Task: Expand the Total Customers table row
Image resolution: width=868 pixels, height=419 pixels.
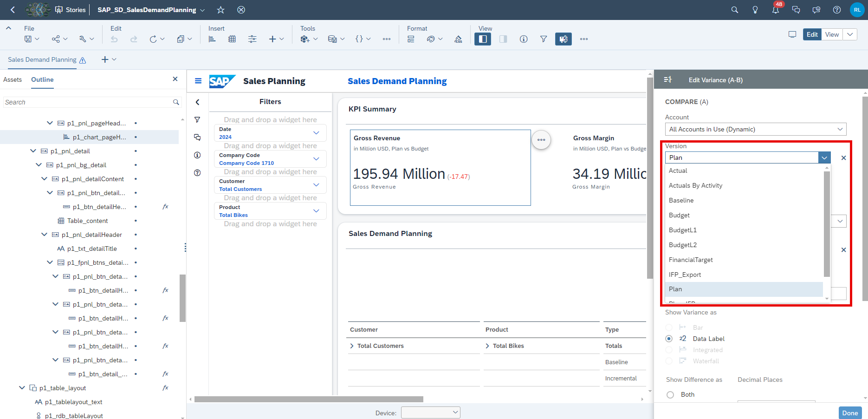Action: 352,346
